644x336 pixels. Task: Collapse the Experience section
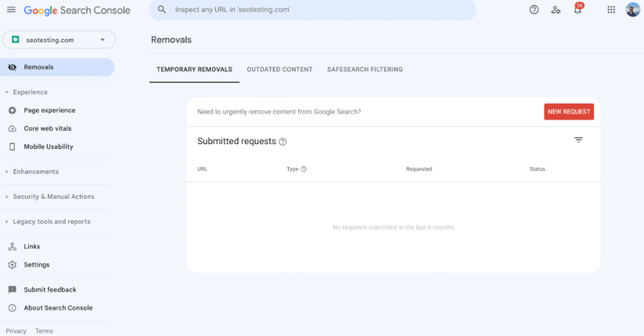click(x=27, y=92)
